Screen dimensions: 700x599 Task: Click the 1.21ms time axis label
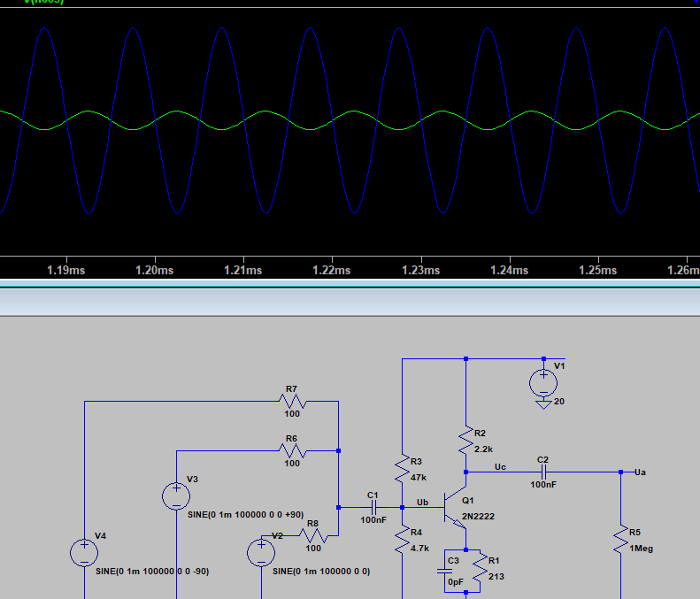click(242, 271)
